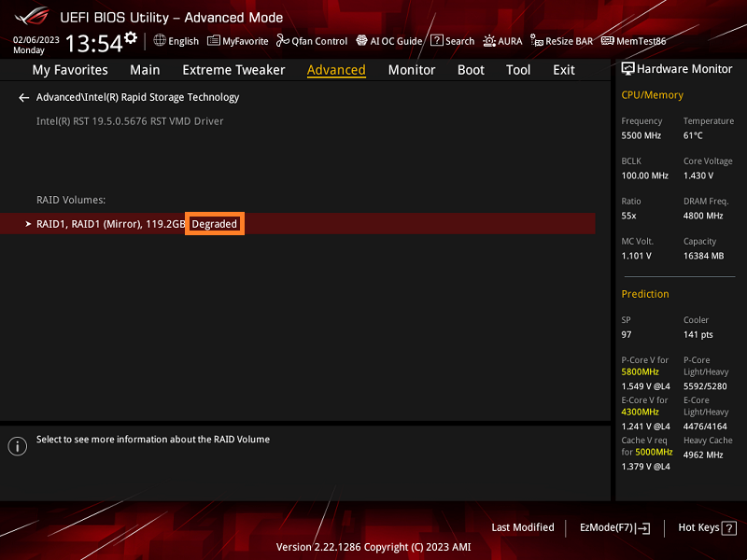Click the 13:54 clock display
The height and width of the screenshot is (560, 747).
pos(94,43)
